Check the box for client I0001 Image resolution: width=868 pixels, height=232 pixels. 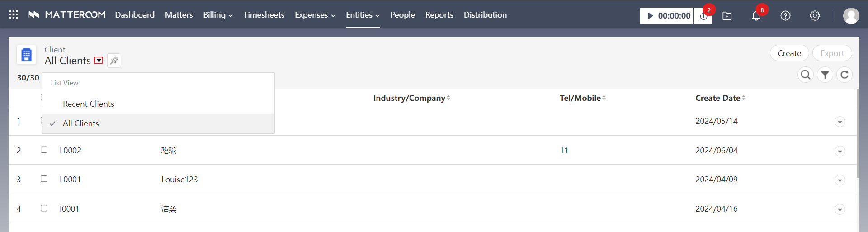(x=44, y=208)
